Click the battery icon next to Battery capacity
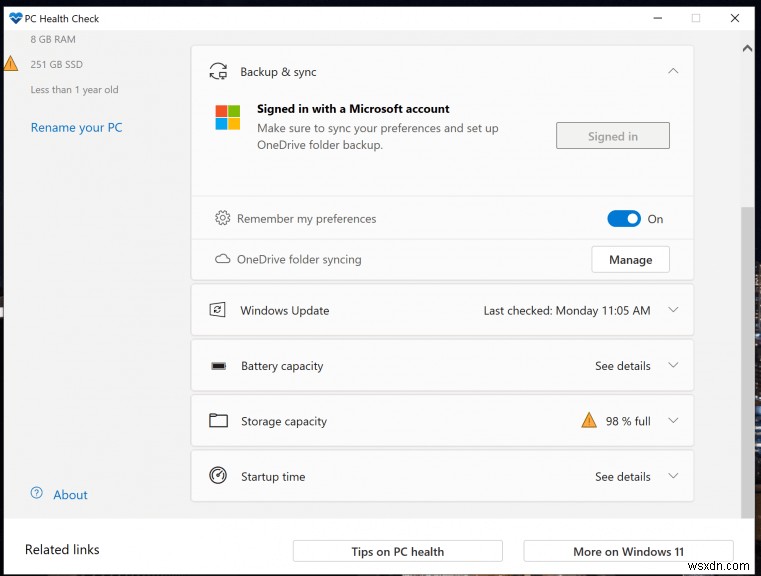The width and height of the screenshot is (761, 576). coord(218,366)
